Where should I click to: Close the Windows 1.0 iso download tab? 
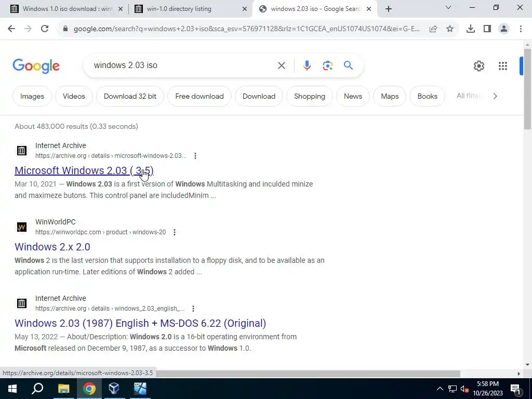click(x=121, y=9)
